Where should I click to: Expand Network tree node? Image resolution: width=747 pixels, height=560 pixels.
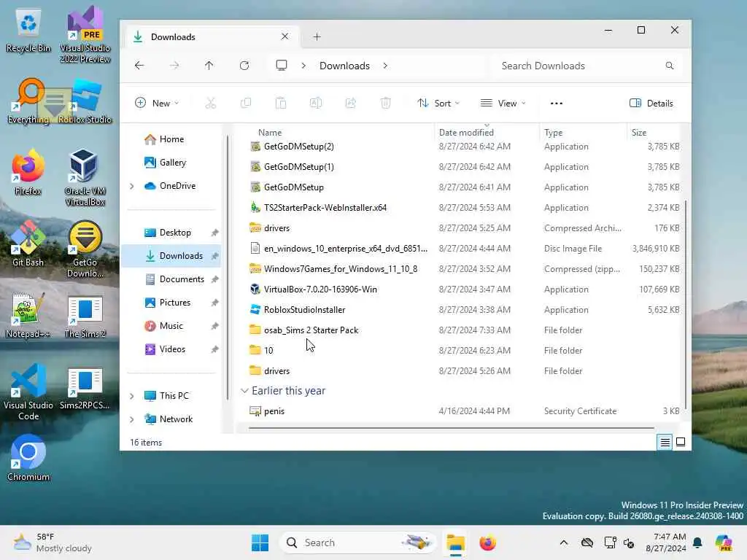tap(132, 419)
